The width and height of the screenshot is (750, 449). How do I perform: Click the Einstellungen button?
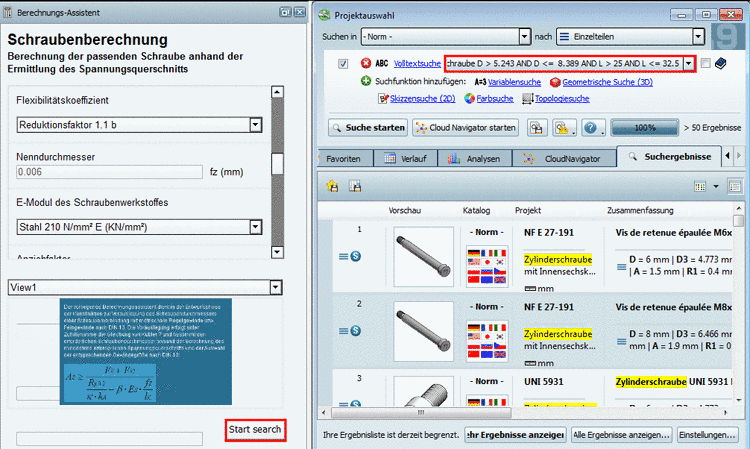click(x=707, y=435)
